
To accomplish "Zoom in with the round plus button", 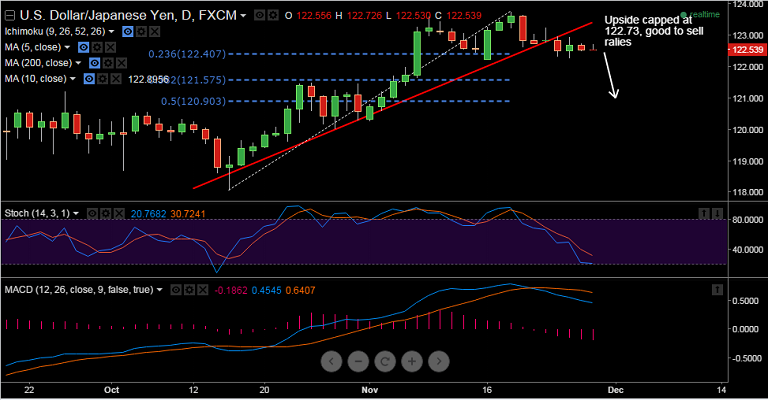I will [x=412, y=361].
